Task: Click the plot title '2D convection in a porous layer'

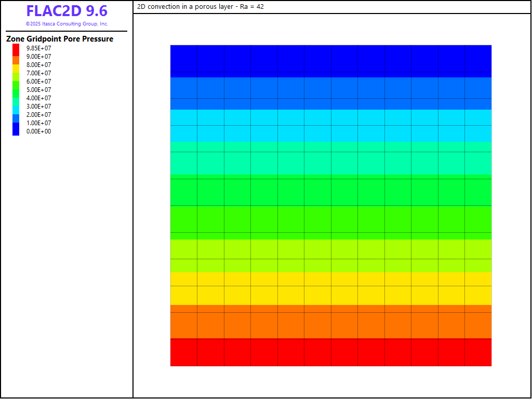Action: click(201, 7)
